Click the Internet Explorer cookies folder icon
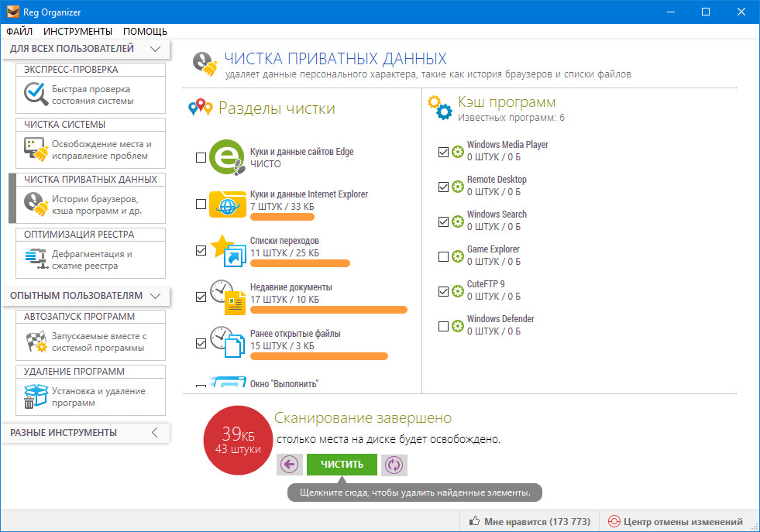Viewport: 760px width, 532px height. pyautogui.click(x=227, y=204)
